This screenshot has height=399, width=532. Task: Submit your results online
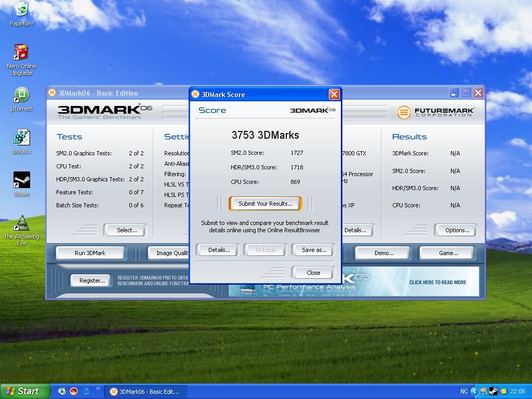265,204
